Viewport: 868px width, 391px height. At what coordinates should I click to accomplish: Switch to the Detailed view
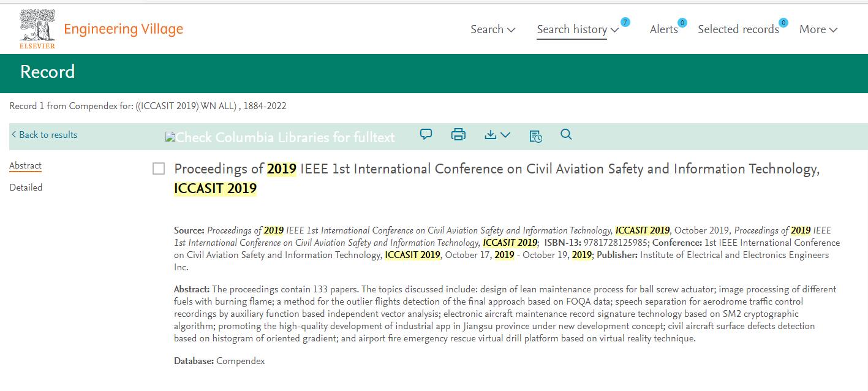(26, 187)
